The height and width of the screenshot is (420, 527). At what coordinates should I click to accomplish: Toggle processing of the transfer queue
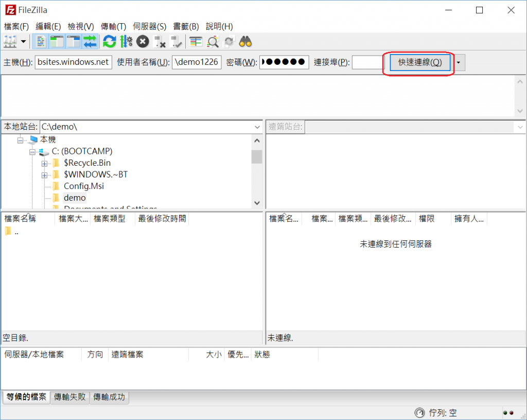[x=126, y=42]
